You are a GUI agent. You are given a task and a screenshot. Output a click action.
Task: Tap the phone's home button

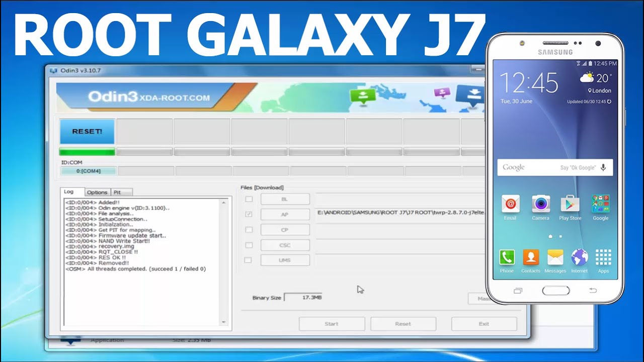point(555,291)
